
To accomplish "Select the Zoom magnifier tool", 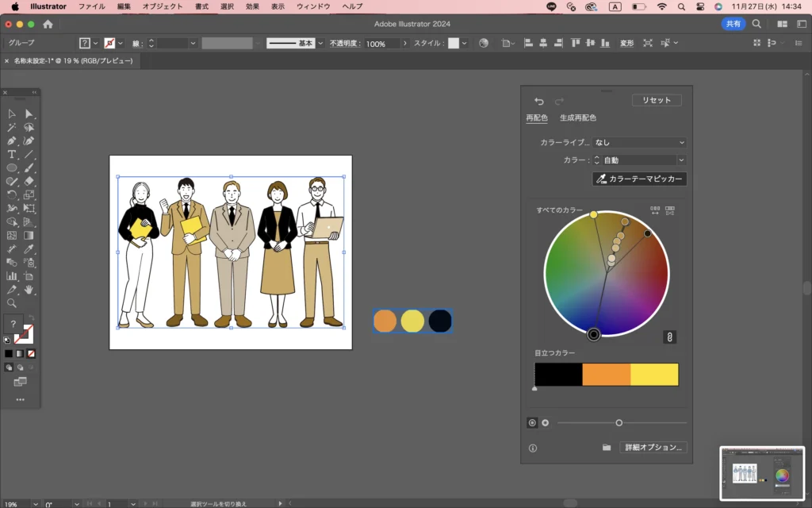I will coord(12,302).
